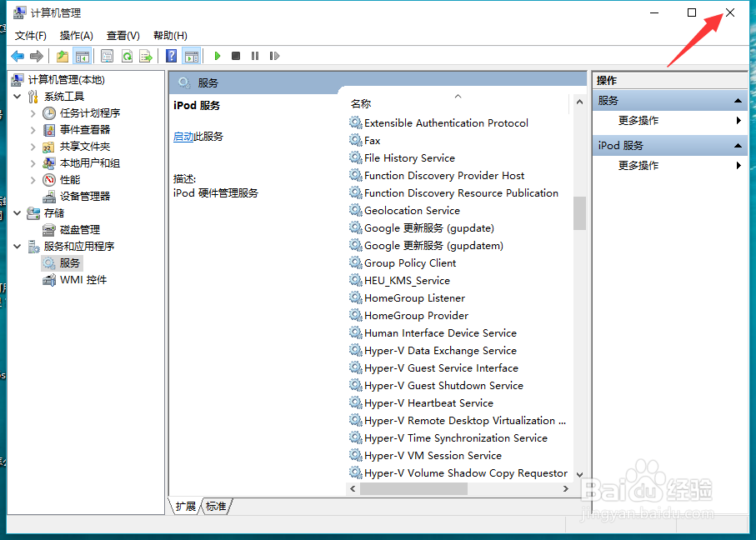Click the 事件查看器 icon
The image size is (756, 540).
click(49, 130)
